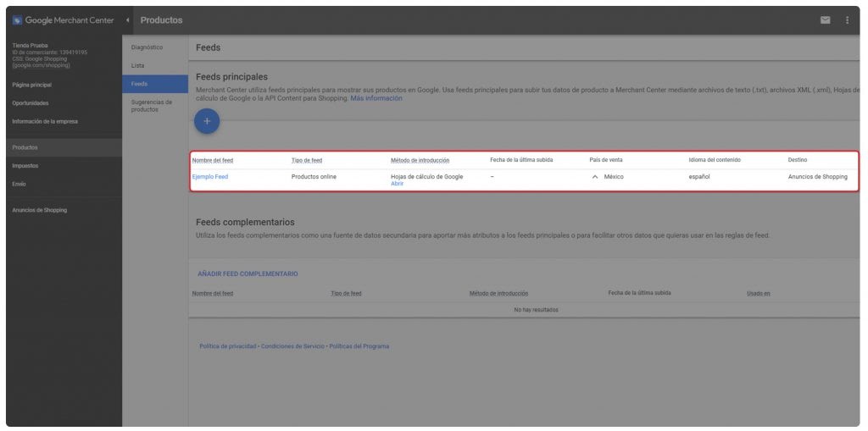Open Política de privacidad link
Viewport: 868px width, 431px height.
point(228,346)
